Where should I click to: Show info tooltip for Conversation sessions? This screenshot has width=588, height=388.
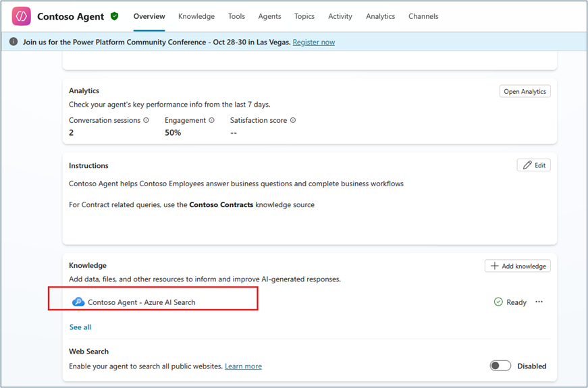(x=146, y=120)
